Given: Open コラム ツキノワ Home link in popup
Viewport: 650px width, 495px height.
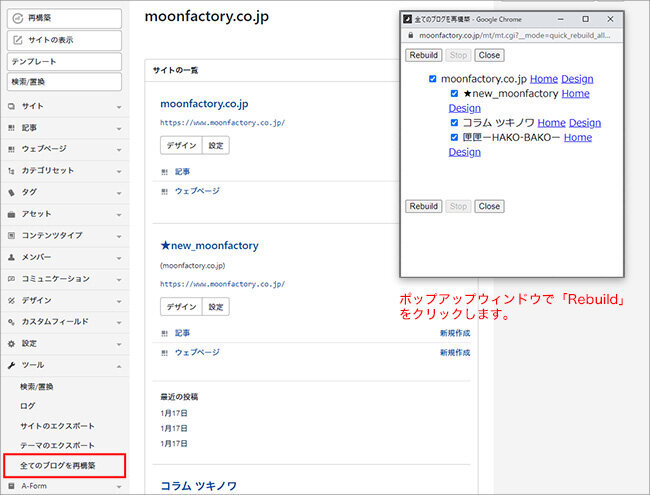Looking at the screenshot, I should (551, 123).
